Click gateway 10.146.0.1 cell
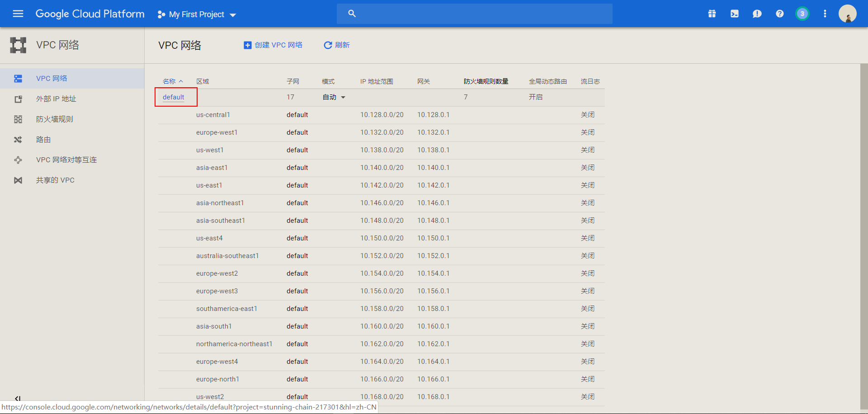868x414 pixels. tap(434, 203)
